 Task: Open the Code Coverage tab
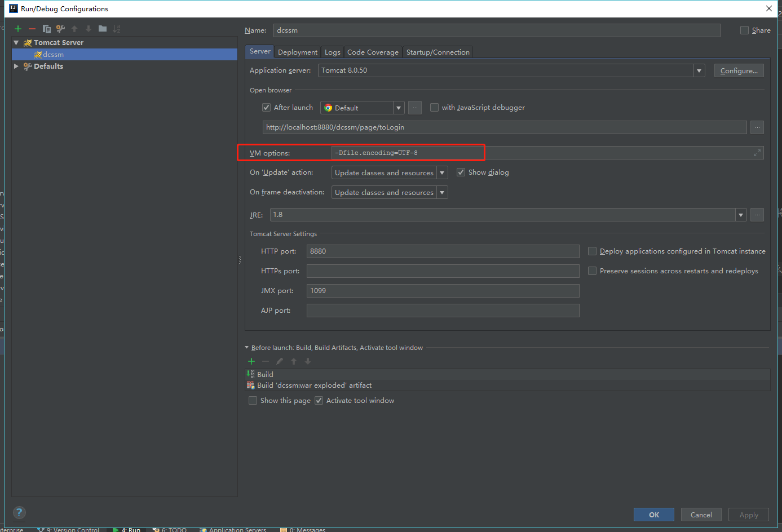(373, 52)
